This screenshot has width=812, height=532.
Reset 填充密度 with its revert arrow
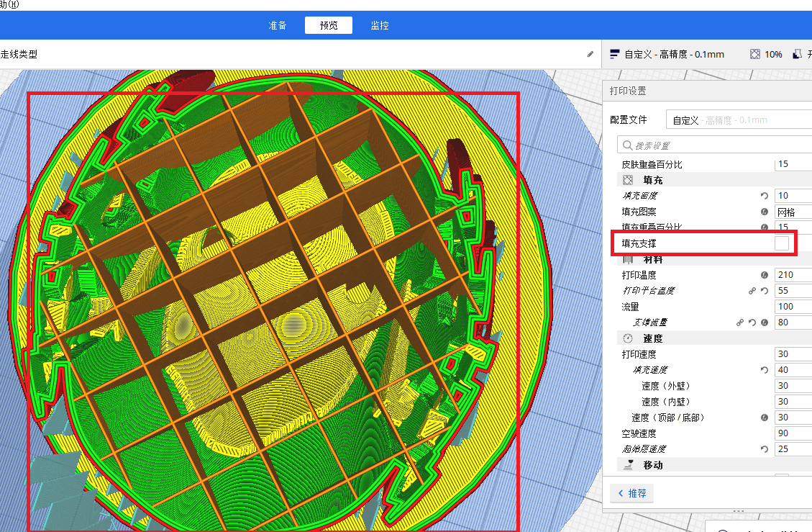point(765,196)
